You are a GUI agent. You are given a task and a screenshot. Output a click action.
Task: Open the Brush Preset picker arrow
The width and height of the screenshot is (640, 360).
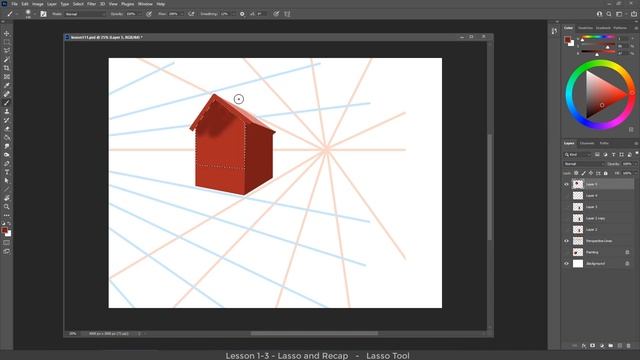click(x=34, y=14)
